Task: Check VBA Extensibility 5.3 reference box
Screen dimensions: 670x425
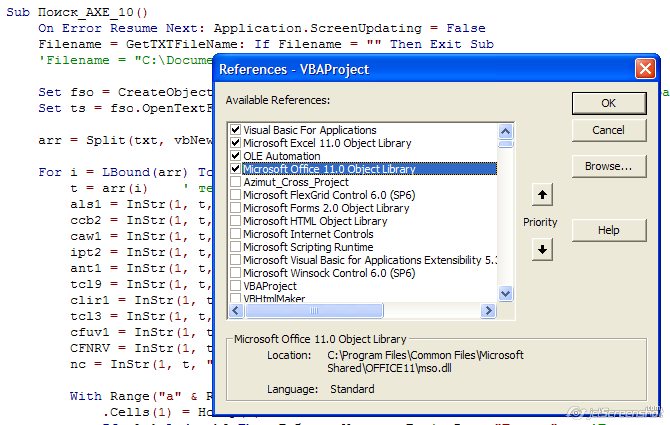Action: point(235,260)
